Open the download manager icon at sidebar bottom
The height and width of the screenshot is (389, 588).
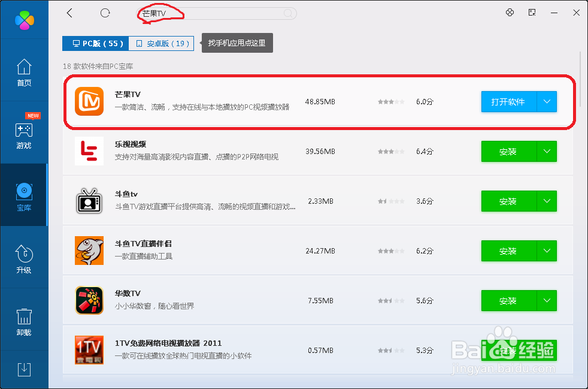24,370
